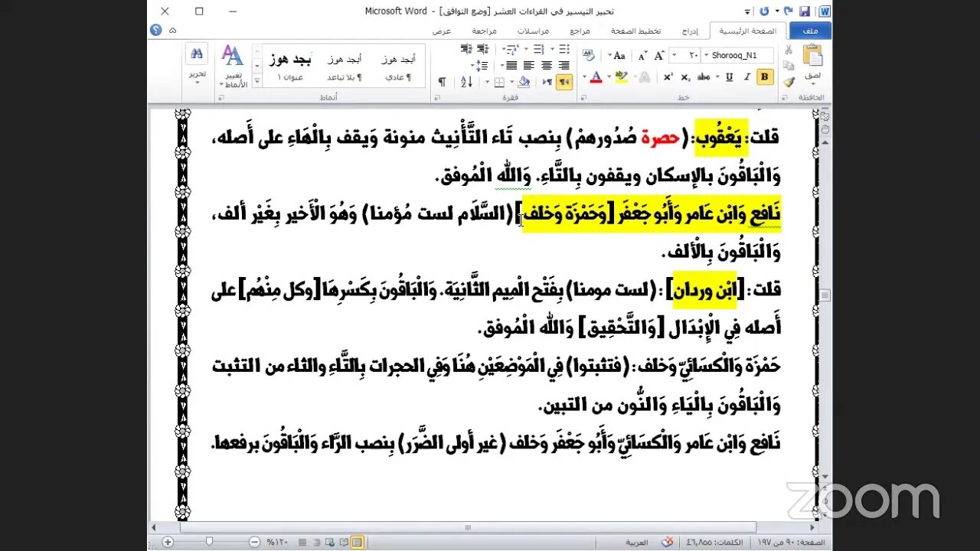980x551 pixels.
Task: Center align the paragraph
Action: [547, 66]
